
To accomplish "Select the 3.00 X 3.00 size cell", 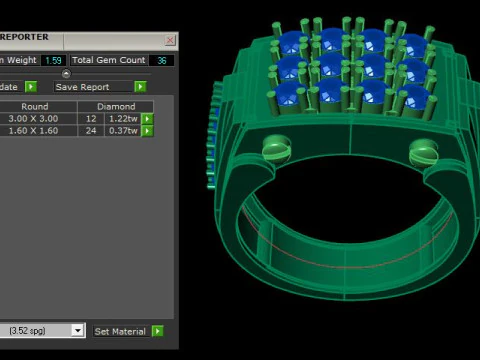I will point(33,119).
